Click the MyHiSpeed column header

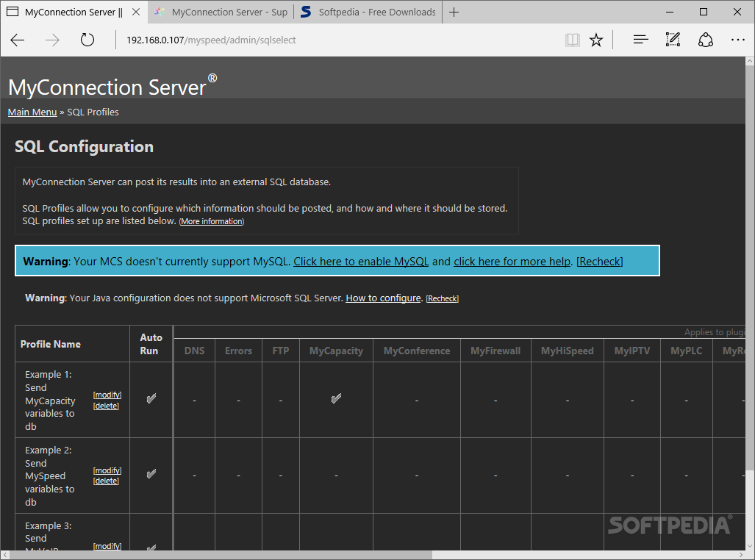pos(568,351)
